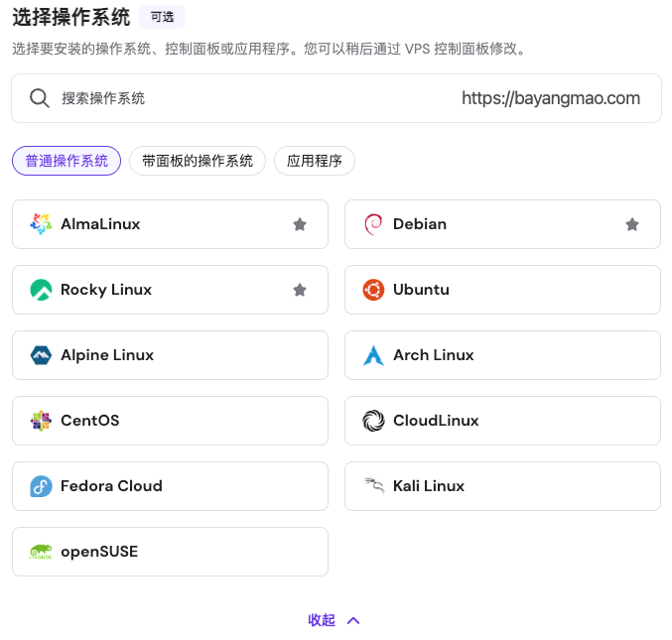Click the 可选 optional badge
Viewport: 672px width, 640px height.
click(162, 17)
